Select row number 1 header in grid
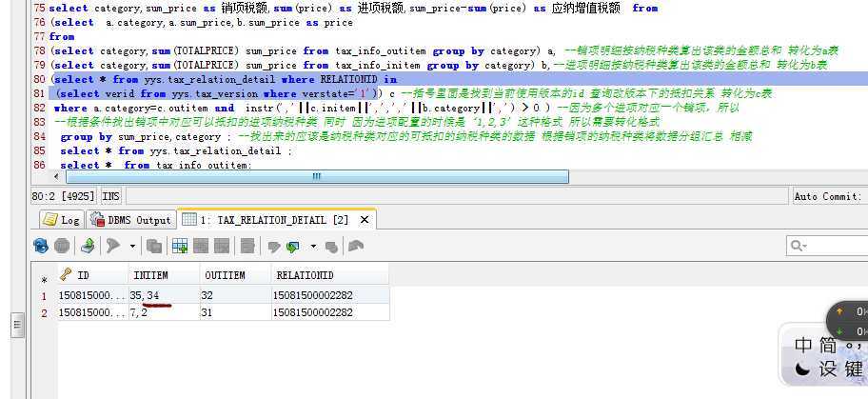868x399 pixels. pyautogui.click(x=45, y=296)
